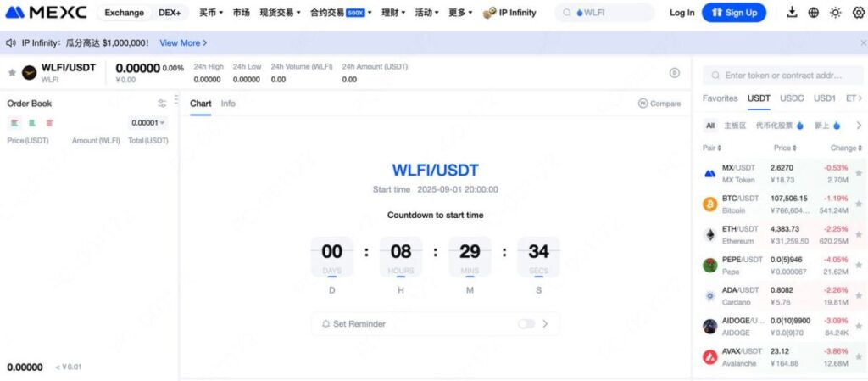Click the tutorial play icon
This screenshot has height=381, width=868.
(x=674, y=72)
